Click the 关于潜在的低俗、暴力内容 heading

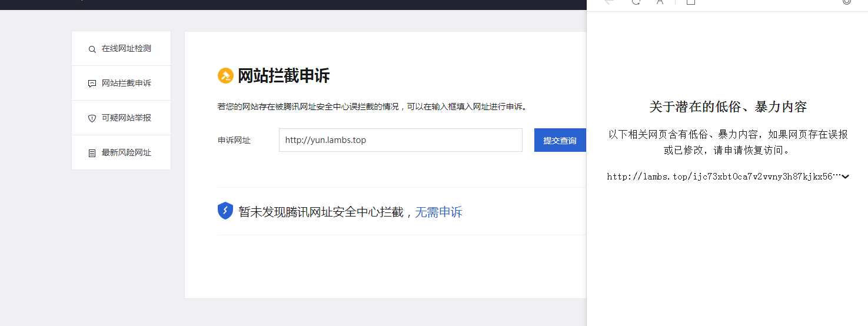click(x=728, y=107)
